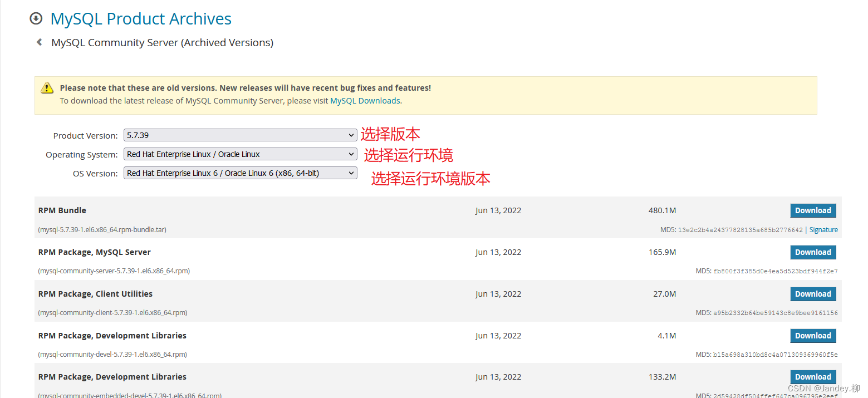Open the Product Version dropdown showing 5.7.39
Screen dimensions: 868x398
(240, 135)
